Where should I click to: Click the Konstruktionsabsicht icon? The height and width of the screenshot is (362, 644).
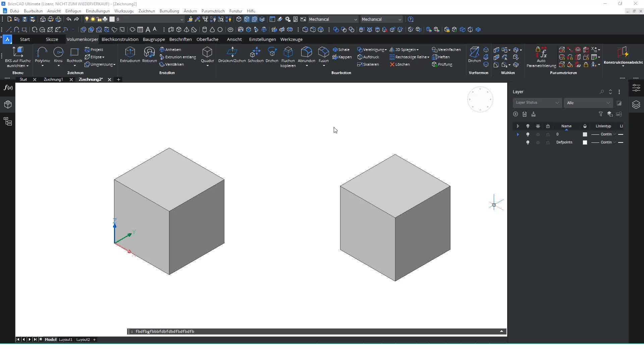(x=623, y=55)
